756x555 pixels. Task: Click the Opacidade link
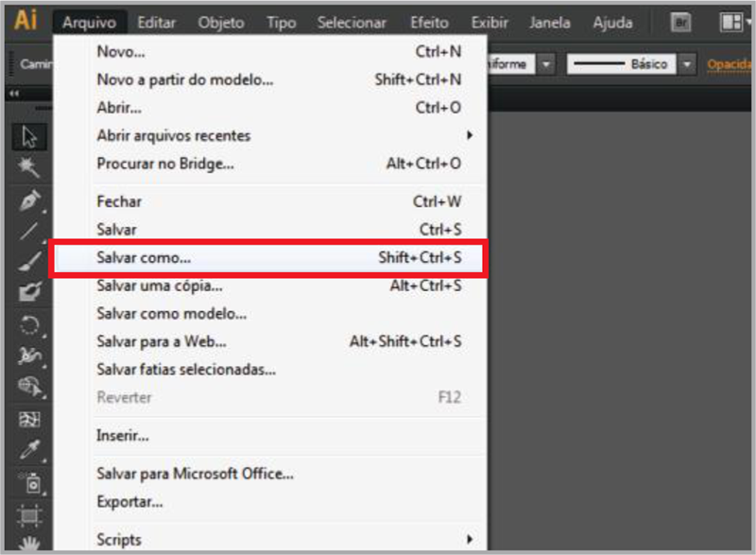(729, 64)
